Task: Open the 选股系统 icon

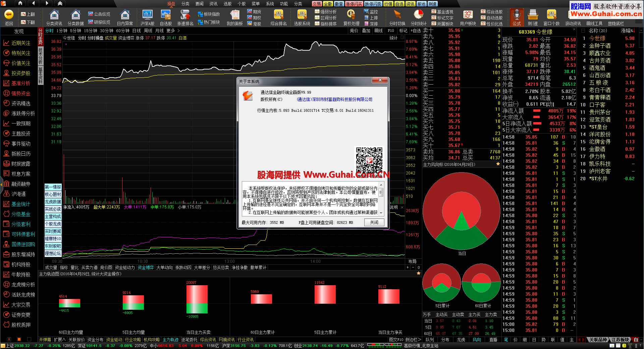Action: (302, 15)
